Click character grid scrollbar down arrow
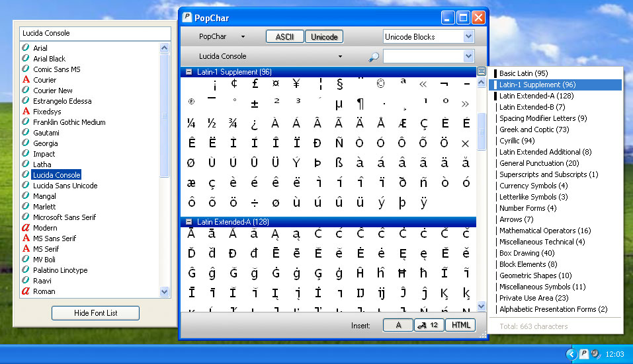 click(x=482, y=307)
